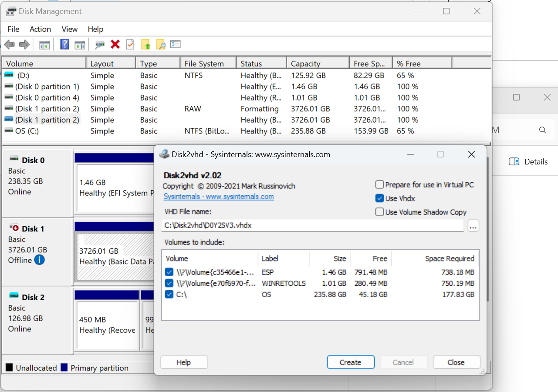Open the Sysinternals website link
Image resolution: width=558 pixels, height=392 pixels.
tap(218, 197)
